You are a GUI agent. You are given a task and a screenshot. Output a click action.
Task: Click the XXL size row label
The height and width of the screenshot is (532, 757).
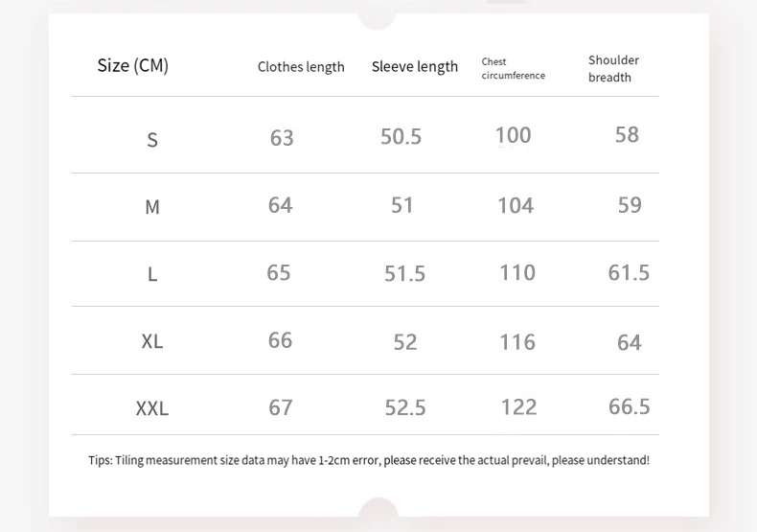pyautogui.click(x=152, y=408)
